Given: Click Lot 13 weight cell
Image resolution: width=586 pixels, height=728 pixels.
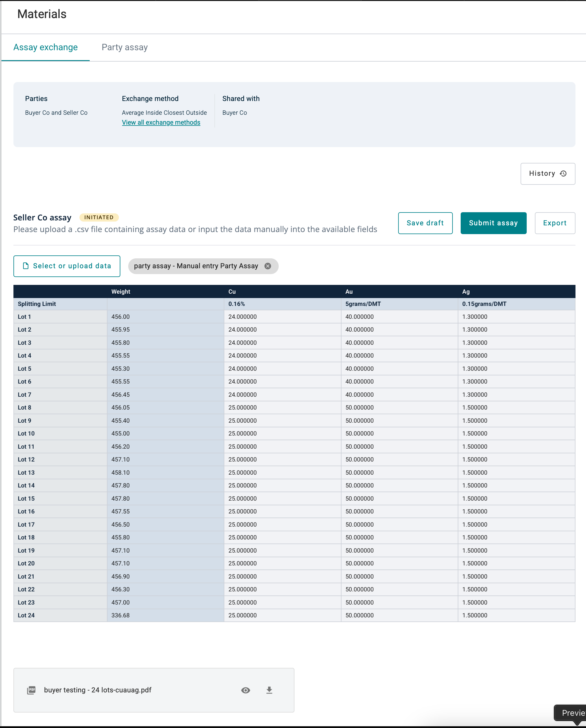Looking at the screenshot, I should (165, 472).
